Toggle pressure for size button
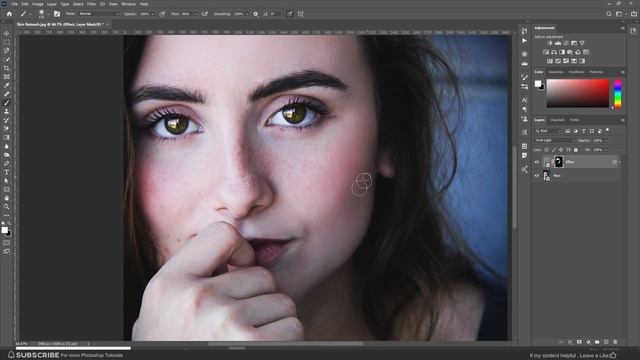This screenshot has width=640, height=360. pos(289,14)
